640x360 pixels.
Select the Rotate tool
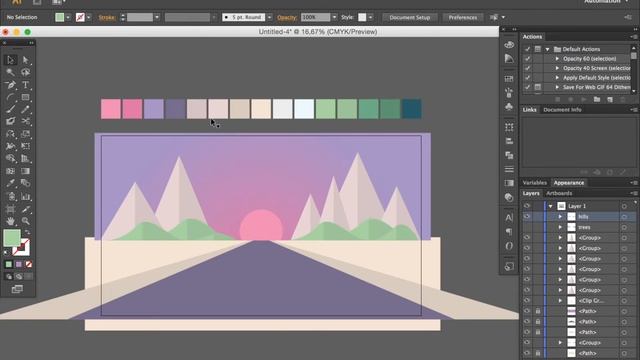[11, 134]
